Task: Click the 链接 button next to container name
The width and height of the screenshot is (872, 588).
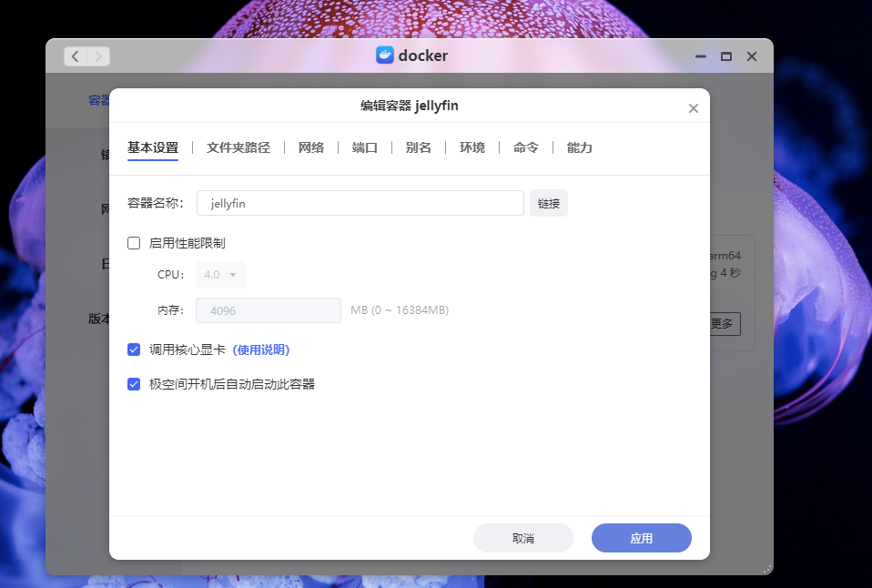Action: [x=548, y=203]
